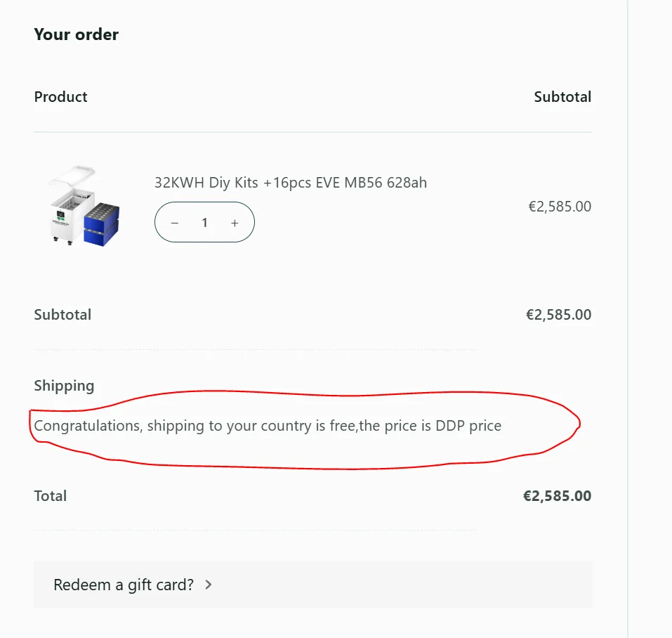Click the quantity field showing 1
Image resolution: width=672 pixels, height=638 pixels.
point(205,223)
